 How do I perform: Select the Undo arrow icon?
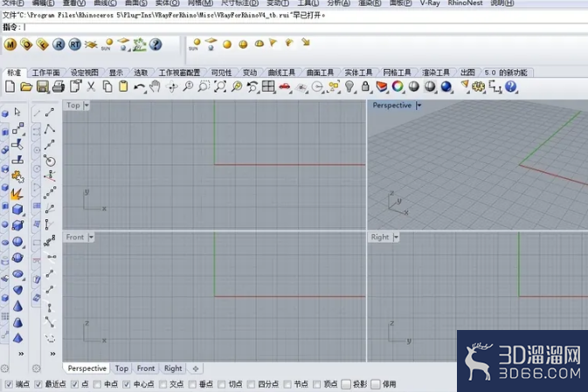(x=139, y=87)
